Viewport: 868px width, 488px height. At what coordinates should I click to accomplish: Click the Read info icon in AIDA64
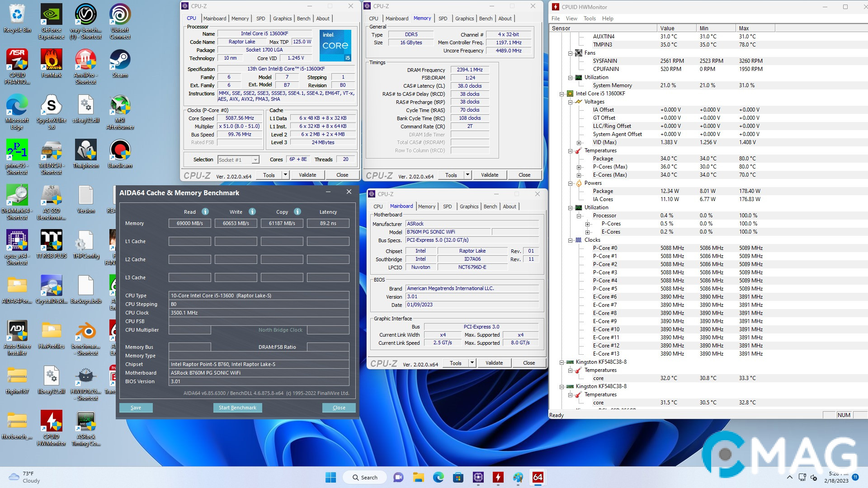[205, 211]
